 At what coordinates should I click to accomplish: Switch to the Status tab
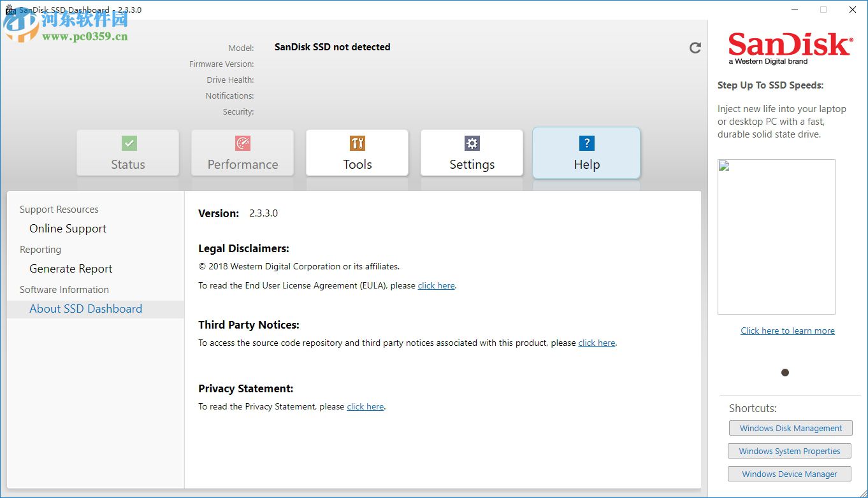(128, 153)
